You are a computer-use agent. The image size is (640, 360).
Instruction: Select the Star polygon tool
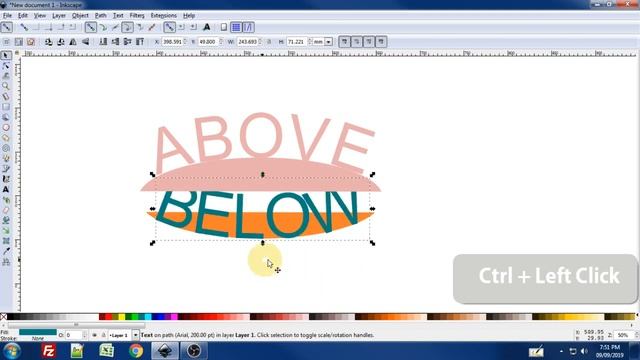(x=6, y=138)
